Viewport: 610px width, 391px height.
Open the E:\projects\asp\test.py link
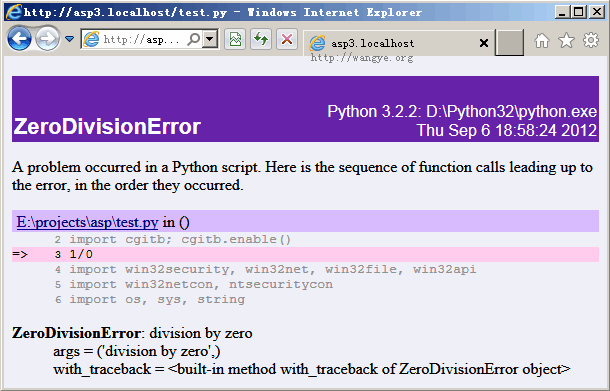(x=87, y=222)
